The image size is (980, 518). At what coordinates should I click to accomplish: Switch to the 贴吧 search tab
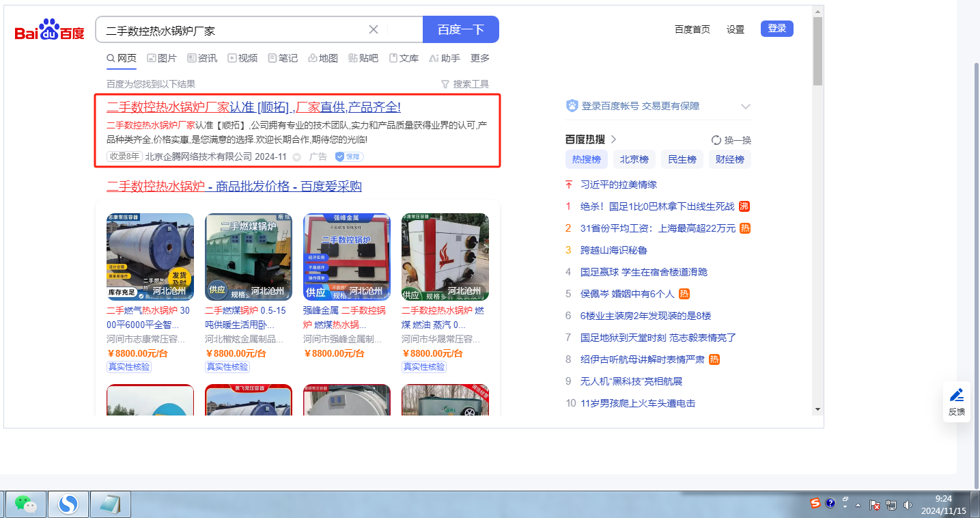(x=363, y=58)
